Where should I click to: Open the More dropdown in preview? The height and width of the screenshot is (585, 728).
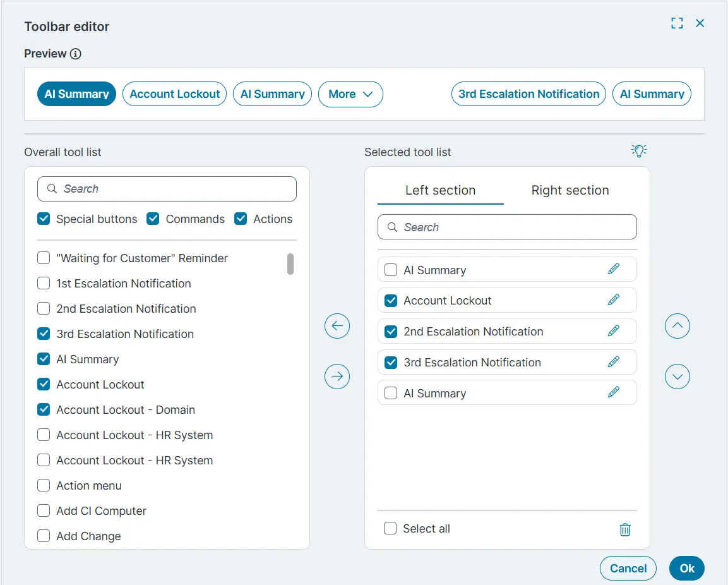[350, 94]
